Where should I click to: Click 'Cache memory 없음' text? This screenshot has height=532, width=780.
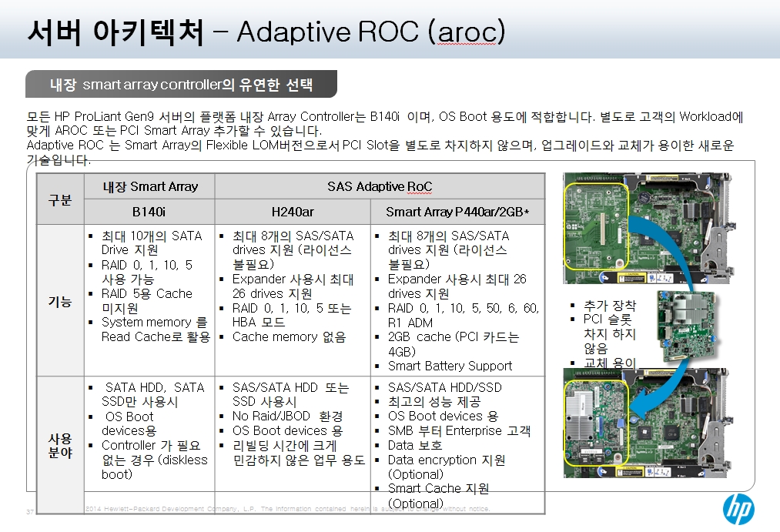tap(289, 337)
